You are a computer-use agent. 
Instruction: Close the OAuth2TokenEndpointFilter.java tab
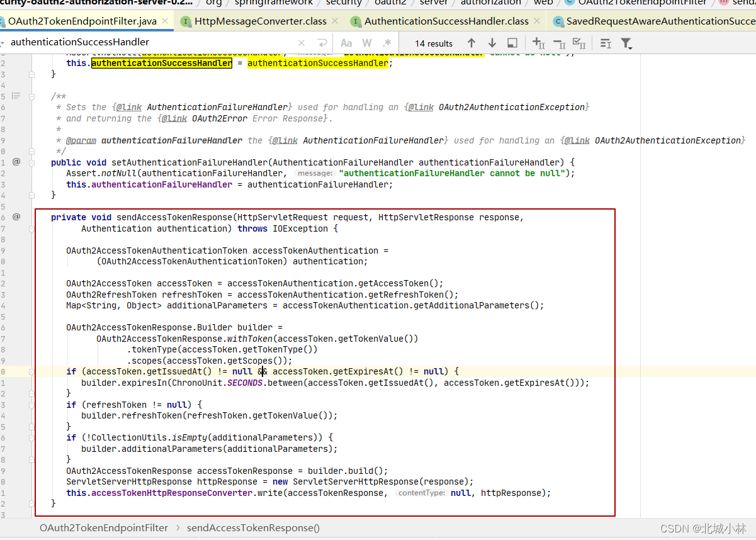166,21
